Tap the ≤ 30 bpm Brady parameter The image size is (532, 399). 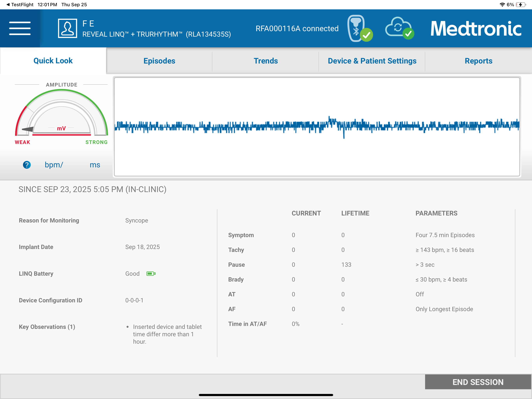click(x=441, y=279)
